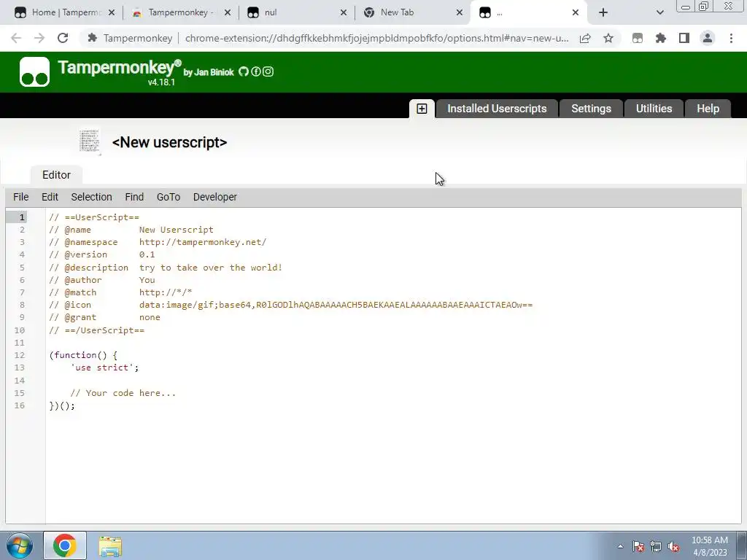Go back with browser back arrow

16,38
